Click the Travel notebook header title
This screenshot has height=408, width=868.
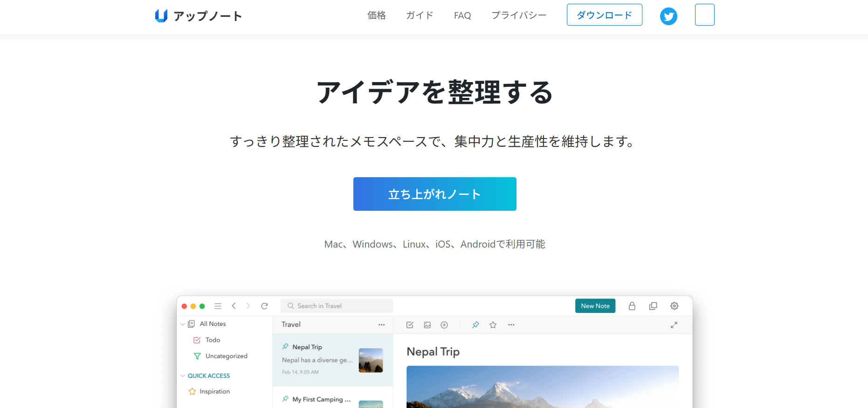click(x=291, y=325)
